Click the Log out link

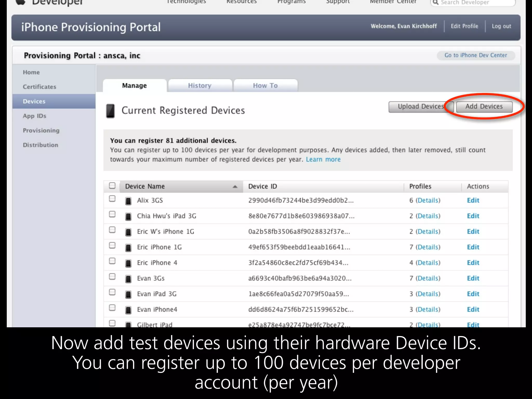(501, 26)
